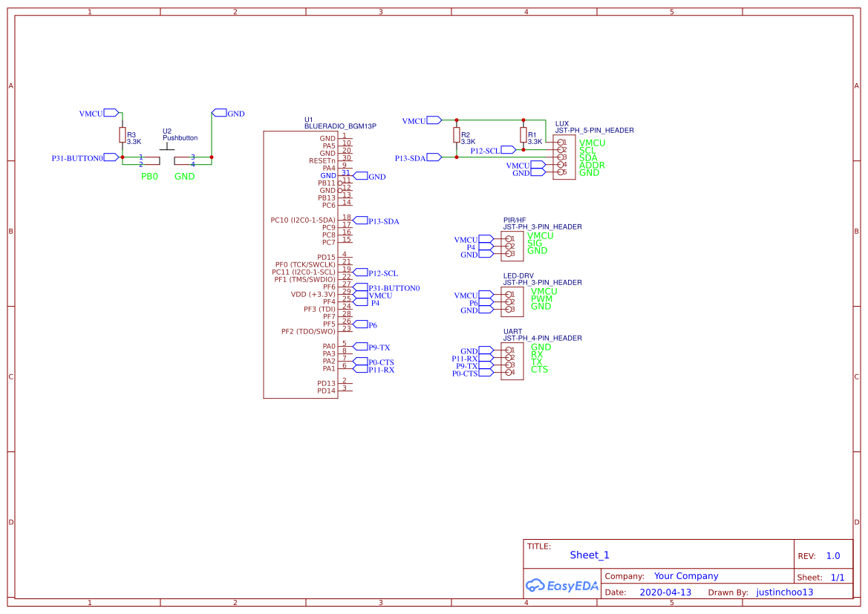Select the R2 pull-up resistor symbol
868x614 pixels.
(x=457, y=135)
